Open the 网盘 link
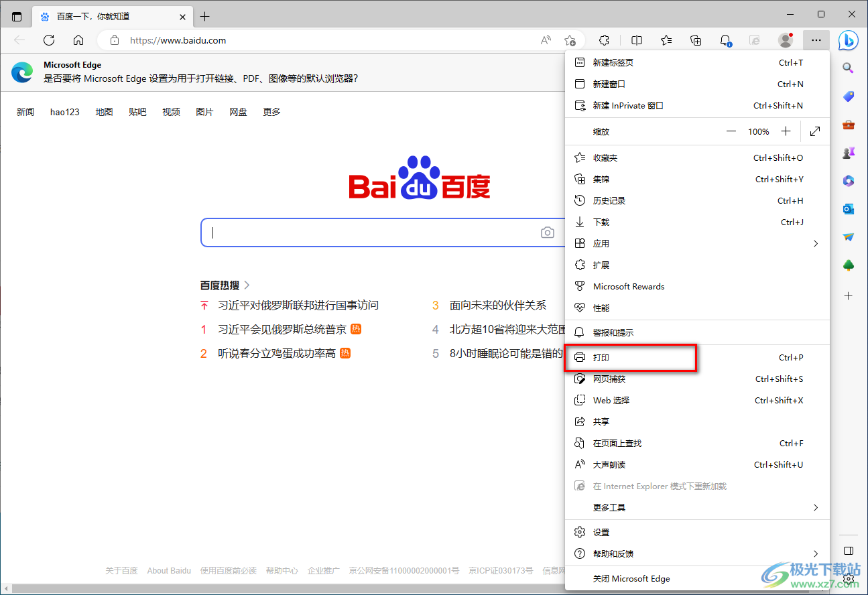The height and width of the screenshot is (595, 868). 238,112
